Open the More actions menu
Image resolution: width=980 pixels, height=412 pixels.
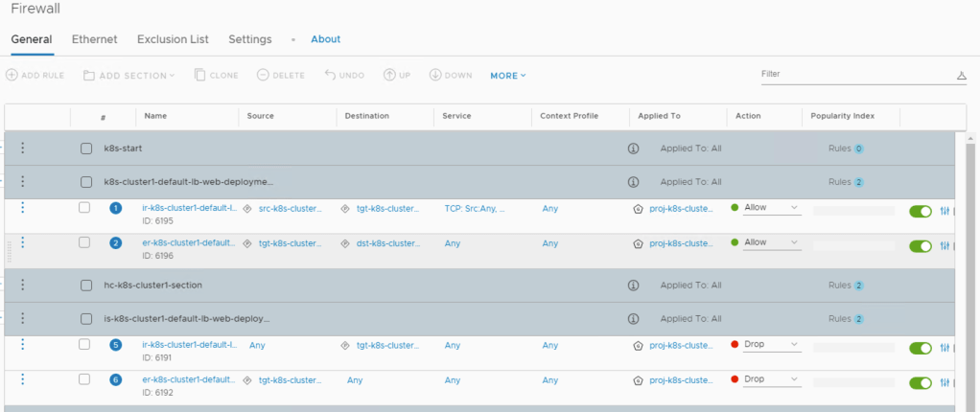[x=507, y=75]
